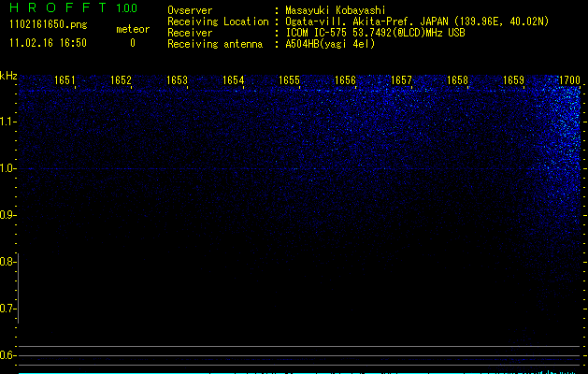588x374 pixels.
Task: Click the 1651 time marker
Action: [x=65, y=79]
